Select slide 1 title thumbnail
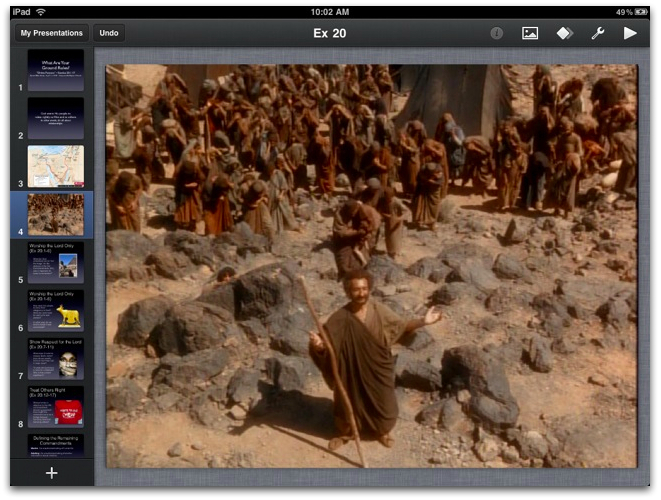This screenshot has width=661, height=500. (x=56, y=70)
